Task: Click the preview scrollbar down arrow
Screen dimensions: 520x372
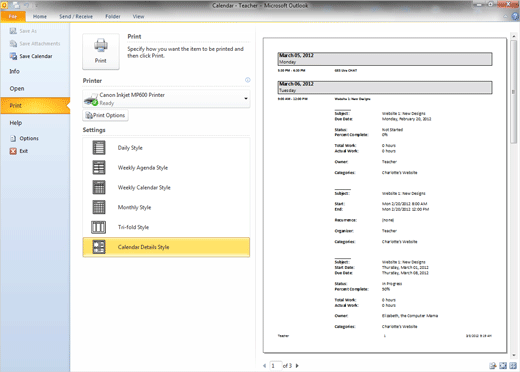Action: tap(514, 355)
